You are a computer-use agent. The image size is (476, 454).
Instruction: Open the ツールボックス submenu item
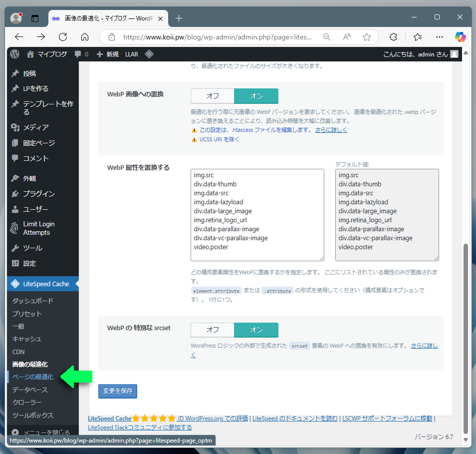33,415
